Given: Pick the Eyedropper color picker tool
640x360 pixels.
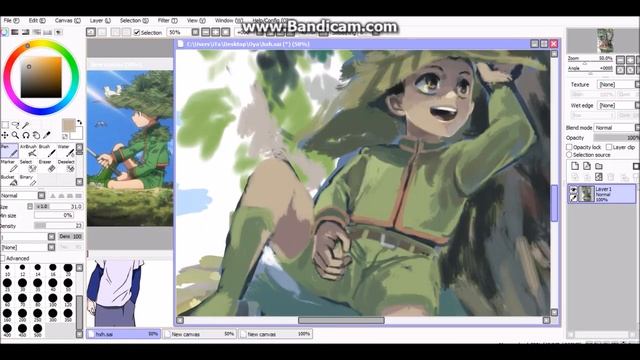Looking at the screenshot, I should 47,135.
